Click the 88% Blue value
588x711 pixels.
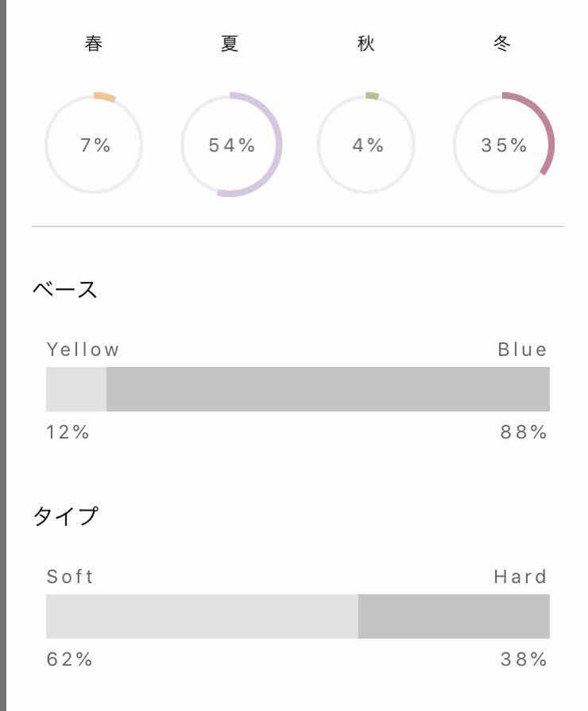pyautogui.click(x=523, y=432)
